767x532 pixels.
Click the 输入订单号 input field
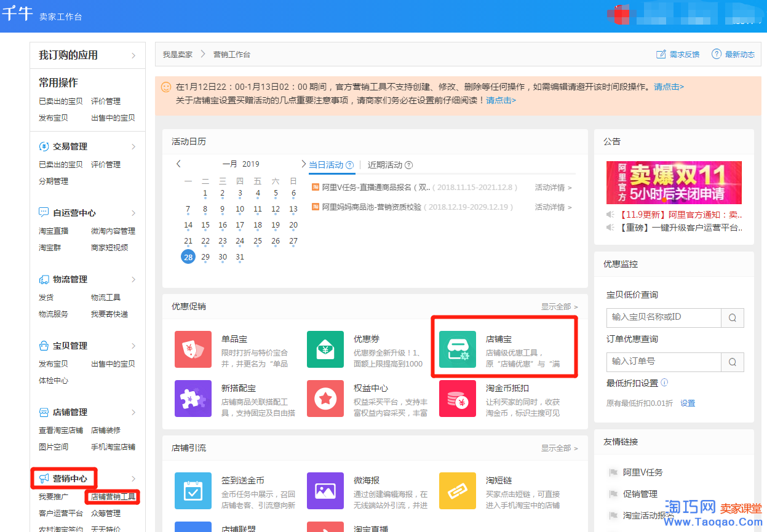click(x=664, y=362)
